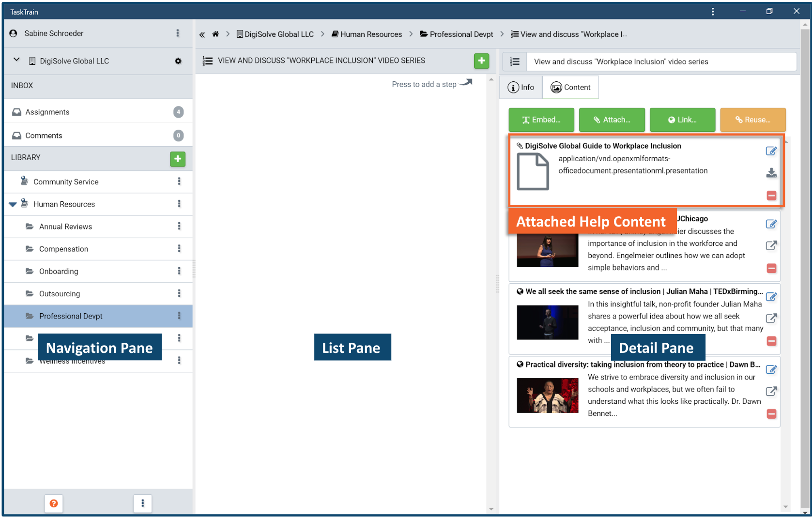812x517 pixels.
Task: Click the orange help question mark button
Action: coord(54,503)
